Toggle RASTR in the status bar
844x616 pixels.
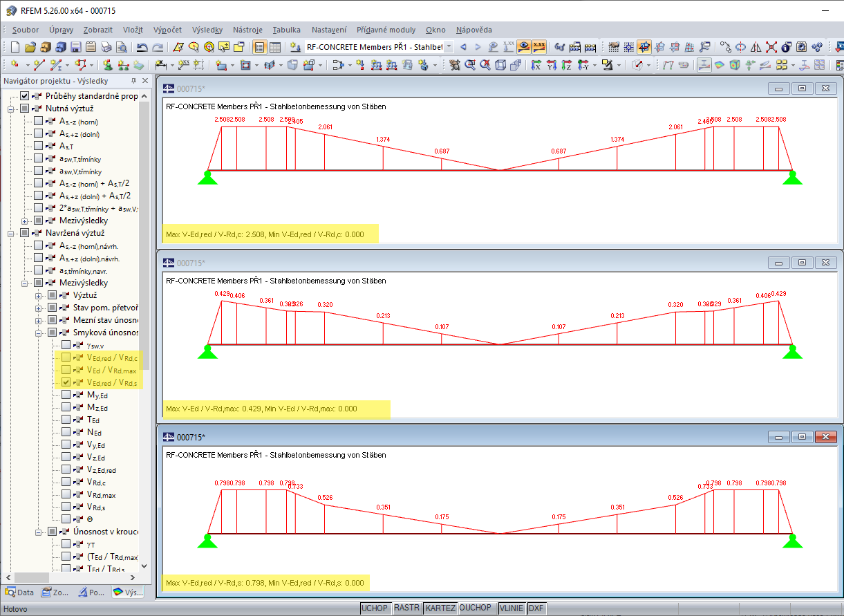[x=406, y=608]
